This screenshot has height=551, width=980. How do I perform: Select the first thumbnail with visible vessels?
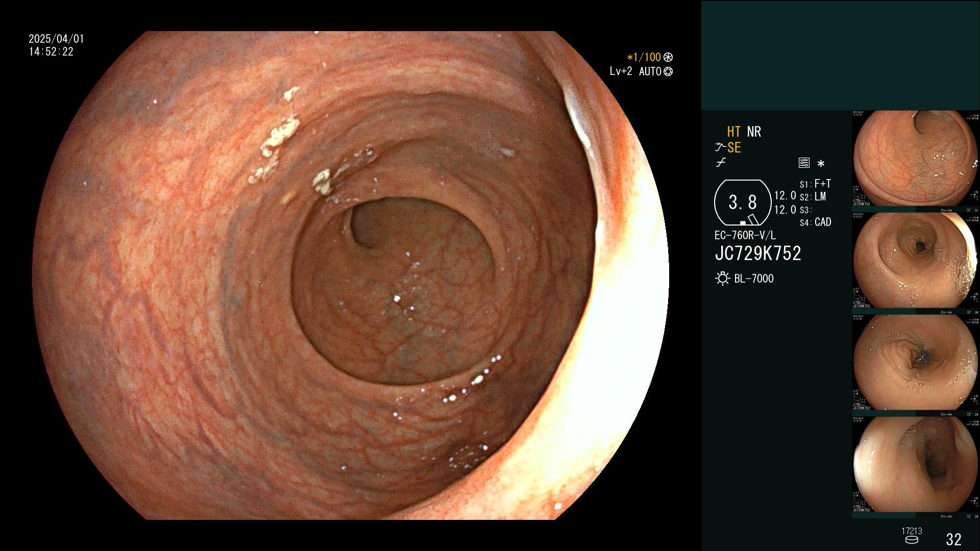click(916, 159)
